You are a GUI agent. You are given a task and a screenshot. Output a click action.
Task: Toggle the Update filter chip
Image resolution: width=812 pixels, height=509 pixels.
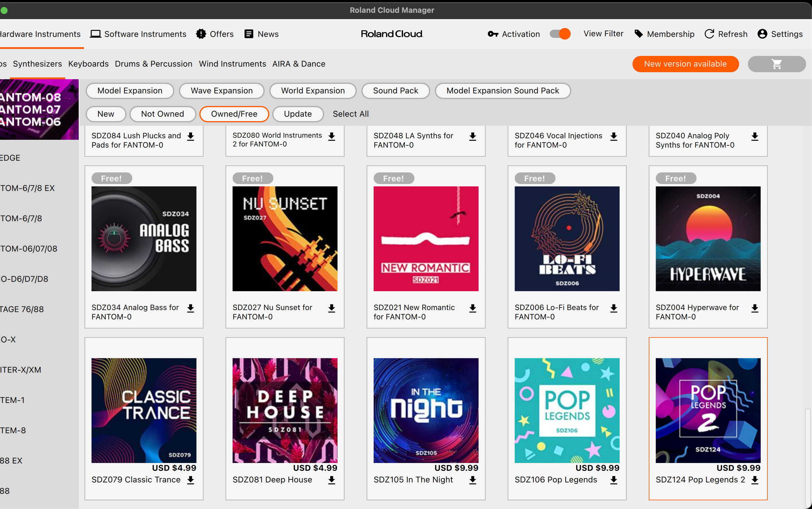click(298, 114)
